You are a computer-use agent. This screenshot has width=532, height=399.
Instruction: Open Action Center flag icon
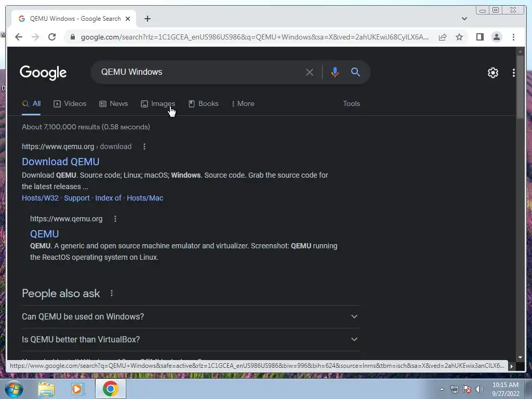click(x=467, y=389)
